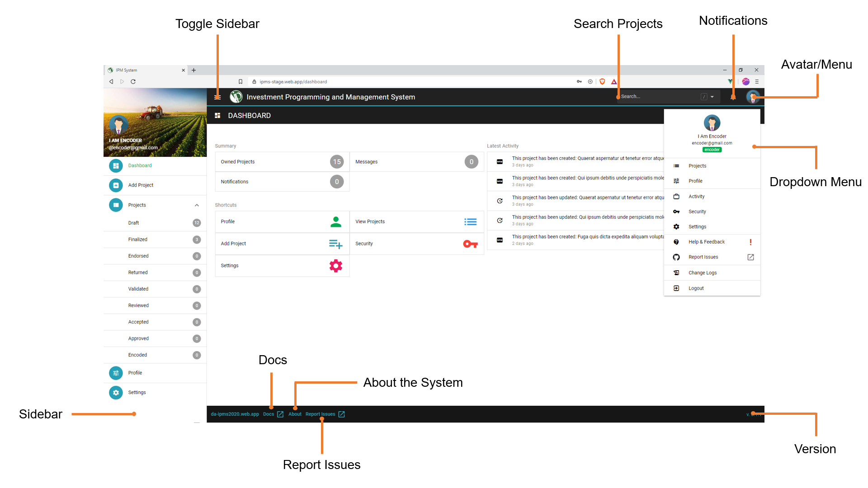
Task: Click the Add Project sidebar icon
Action: [x=116, y=185]
